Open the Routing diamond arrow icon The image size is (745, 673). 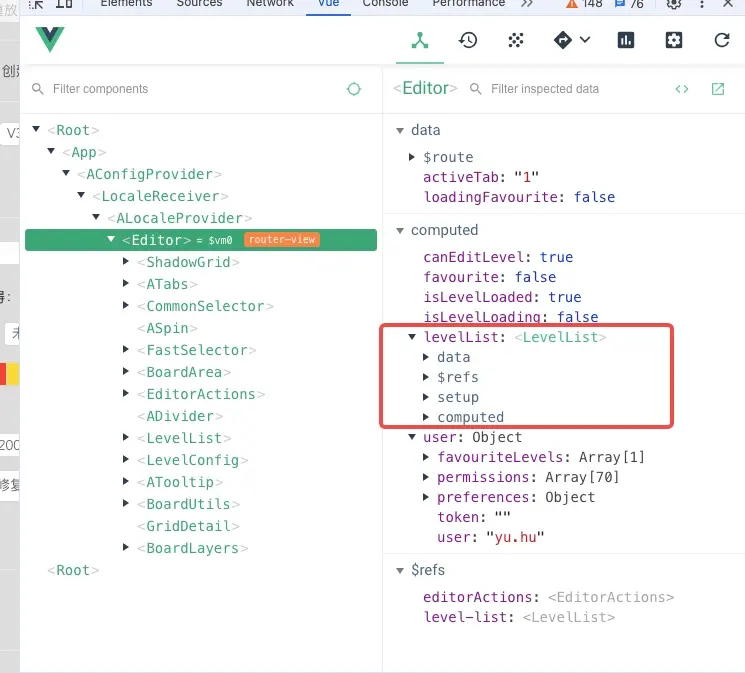tap(563, 40)
